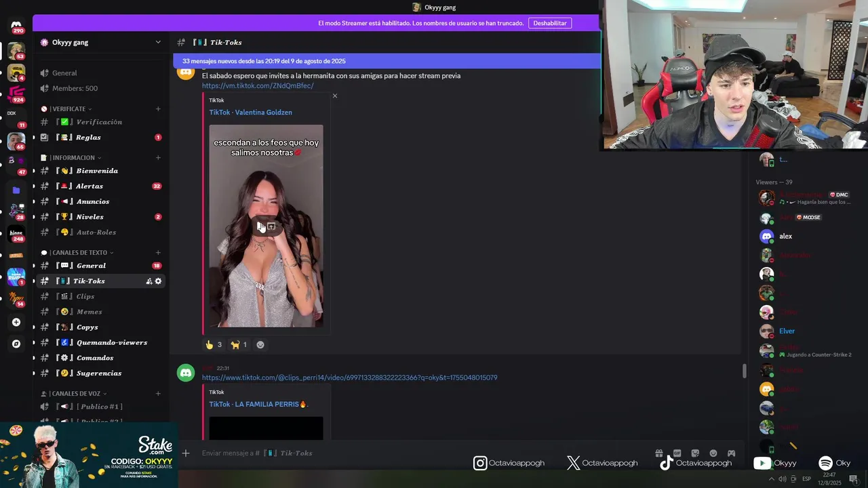Viewport: 868px width, 488px height.
Task: Open Niveles channel
Action: tap(100, 217)
